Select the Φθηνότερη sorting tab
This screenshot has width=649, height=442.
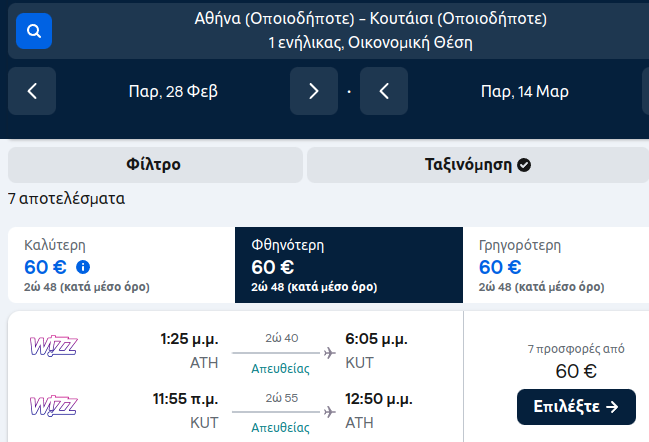tap(348, 265)
